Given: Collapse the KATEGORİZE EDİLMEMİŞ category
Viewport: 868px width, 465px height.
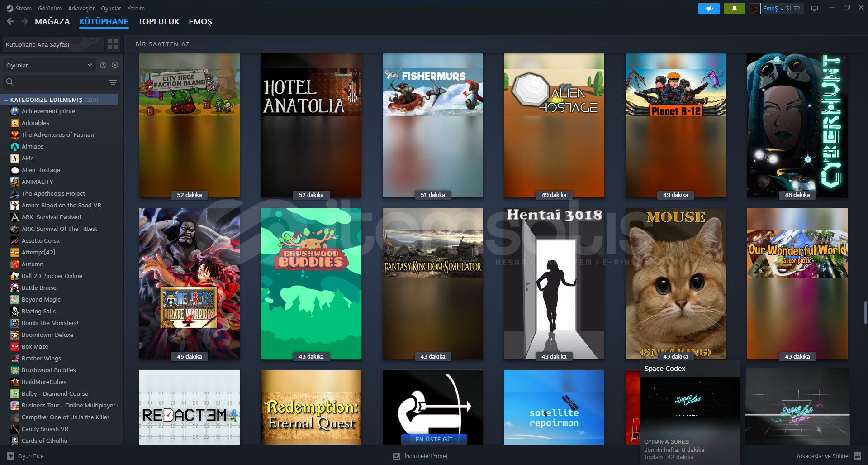Looking at the screenshot, I should [x=6, y=100].
